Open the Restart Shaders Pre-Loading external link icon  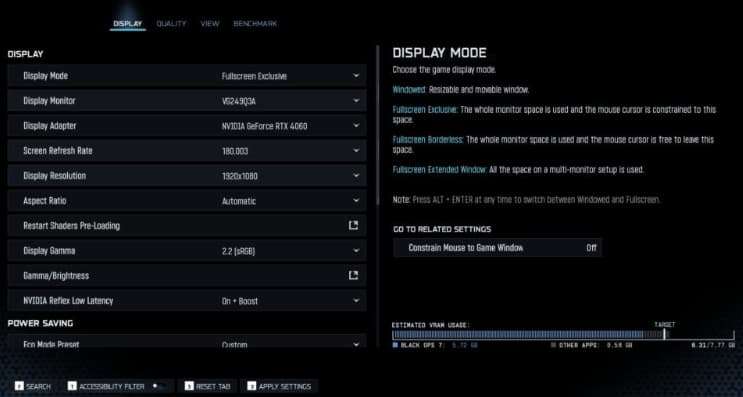coord(353,226)
